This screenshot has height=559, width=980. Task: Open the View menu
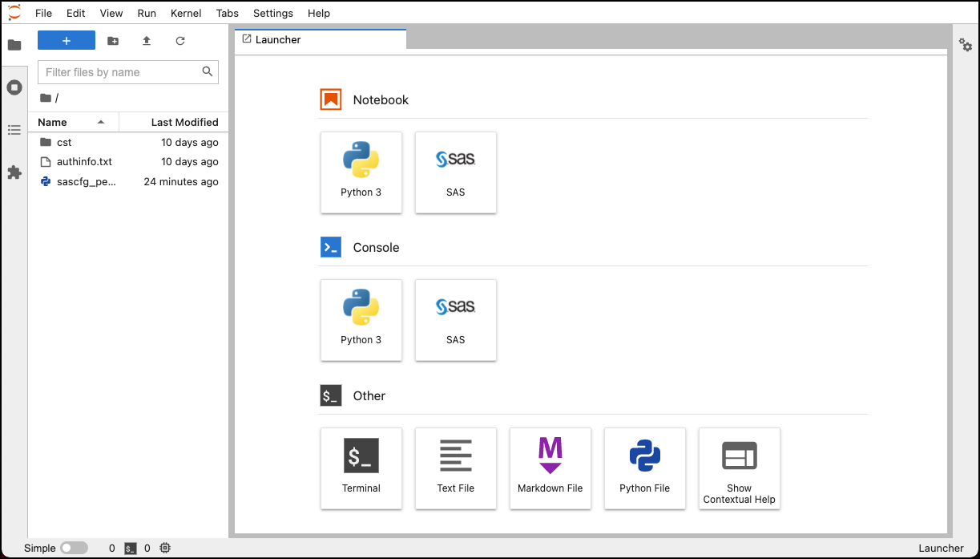point(111,13)
